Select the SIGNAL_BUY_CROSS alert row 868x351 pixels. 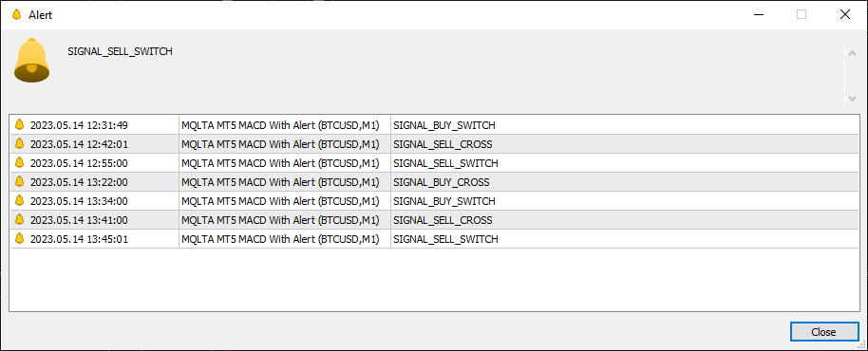(x=435, y=182)
